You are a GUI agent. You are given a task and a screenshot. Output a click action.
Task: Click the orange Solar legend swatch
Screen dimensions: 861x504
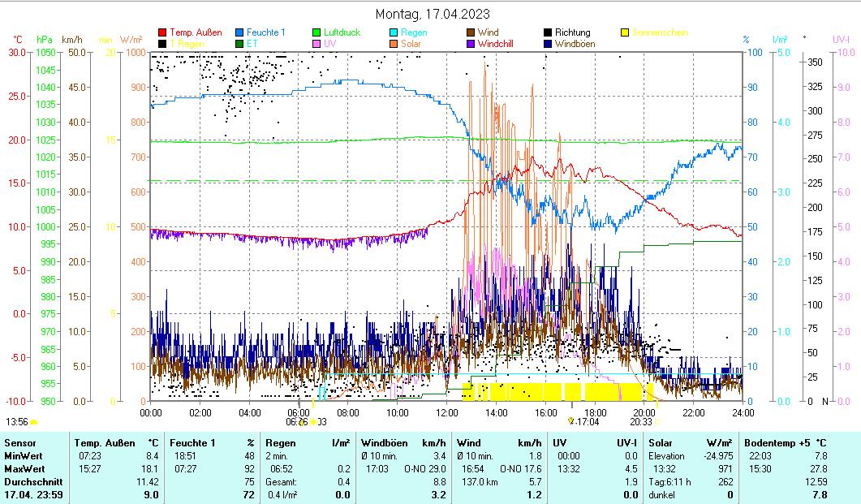[393, 44]
